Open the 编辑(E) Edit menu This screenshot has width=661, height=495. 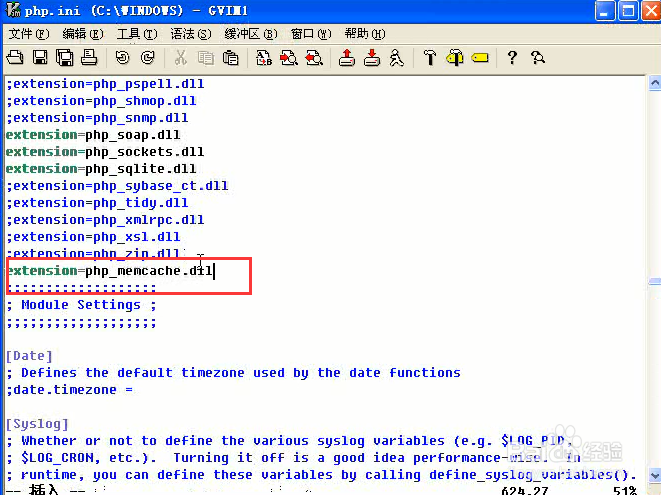click(x=83, y=34)
